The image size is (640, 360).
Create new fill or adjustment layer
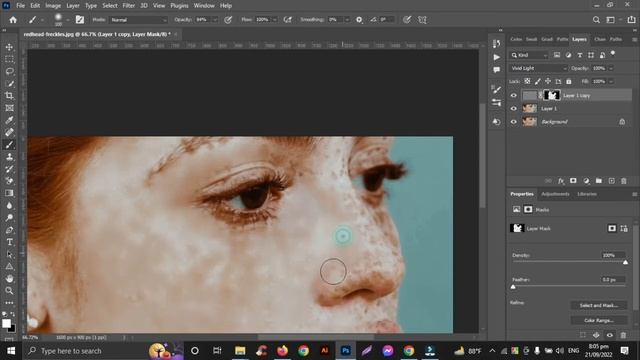click(586, 181)
